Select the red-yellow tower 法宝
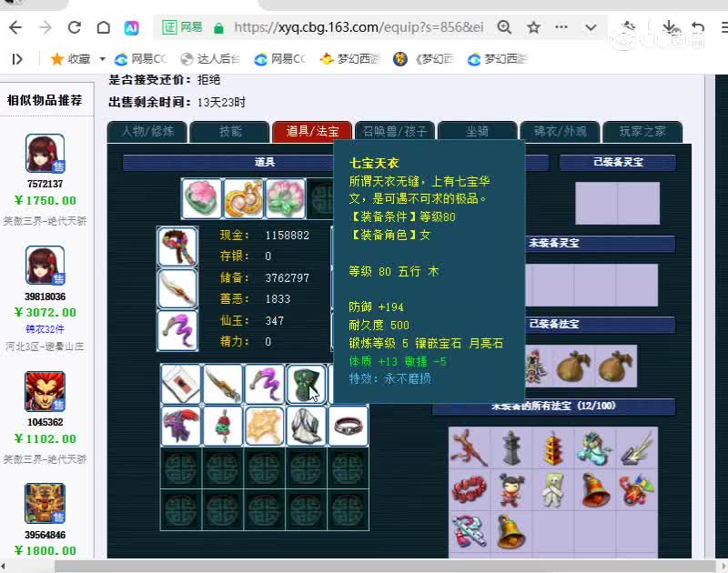Image resolution: width=728 pixels, height=573 pixels. pyautogui.click(x=553, y=448)
